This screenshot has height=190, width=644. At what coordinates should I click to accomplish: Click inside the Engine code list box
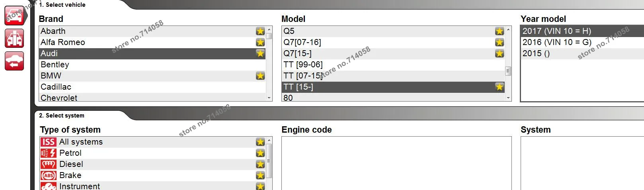396,163
